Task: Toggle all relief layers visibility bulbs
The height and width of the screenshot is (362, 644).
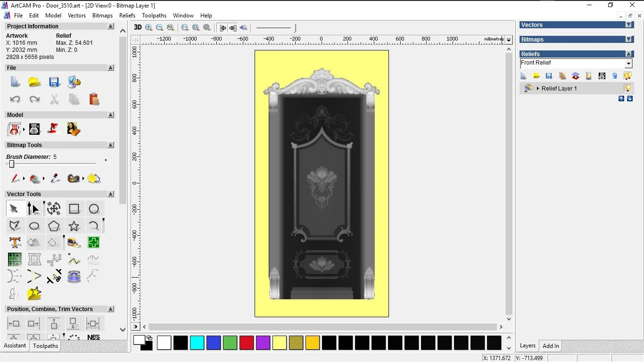Action: (627, 76)
